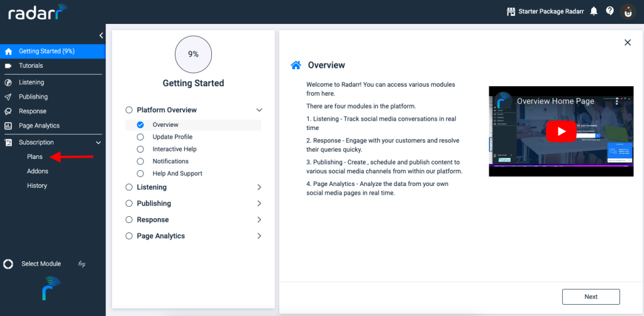Click the Next button
Viewport: 644px width, 316px height.
[591, 297]
